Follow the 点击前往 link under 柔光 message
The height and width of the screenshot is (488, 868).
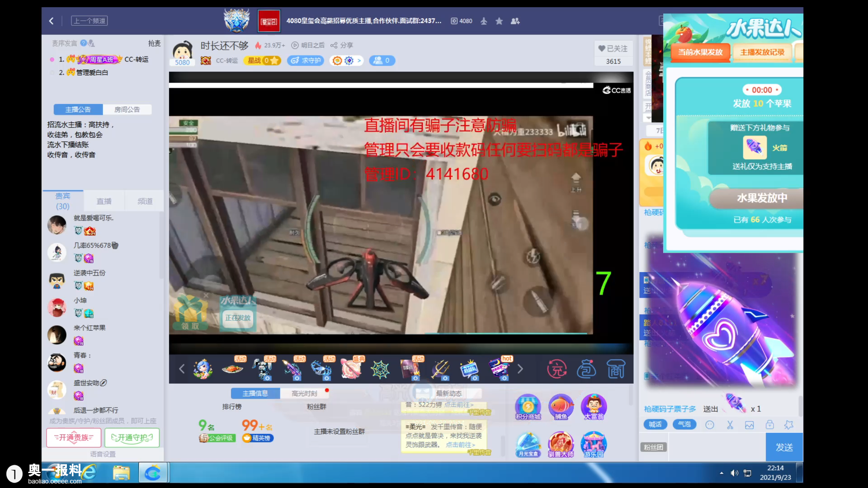pos(460,445)
